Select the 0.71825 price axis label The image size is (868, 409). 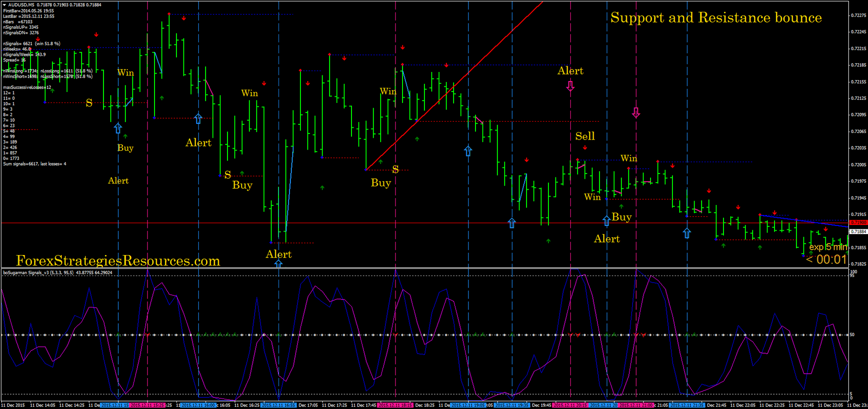click(858, 264)
